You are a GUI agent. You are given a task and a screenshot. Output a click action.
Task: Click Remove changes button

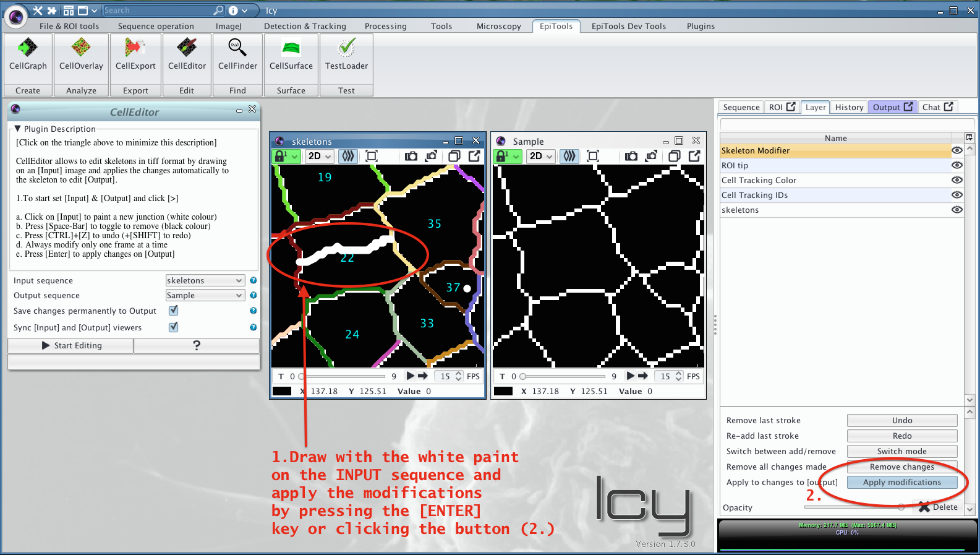click(x=902, y=467)
